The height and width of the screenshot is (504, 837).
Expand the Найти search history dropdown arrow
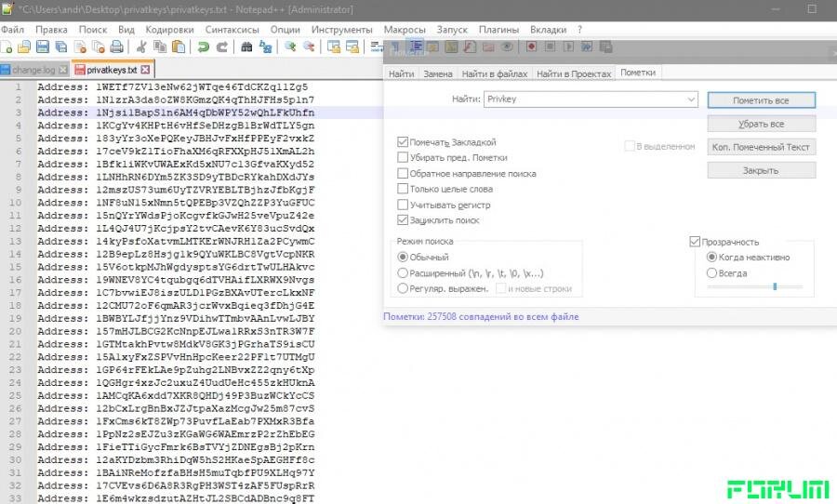691,99
